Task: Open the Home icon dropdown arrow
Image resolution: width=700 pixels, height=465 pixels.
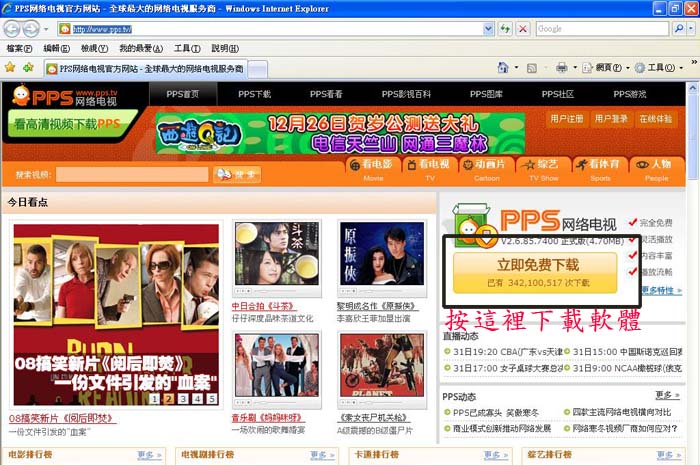Action: pos(517,68)
